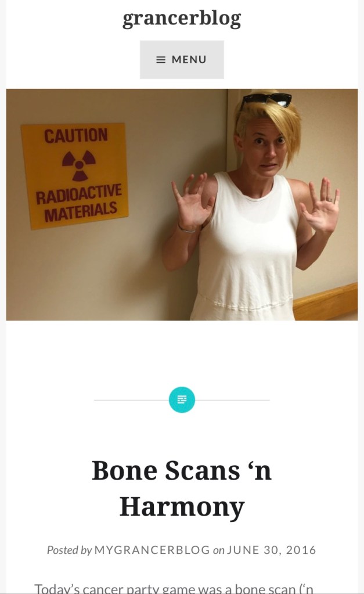The height and width of the screenshot is (594, 364).
Task: Click the sunglasses in the photo
Action: click(266, 100)
